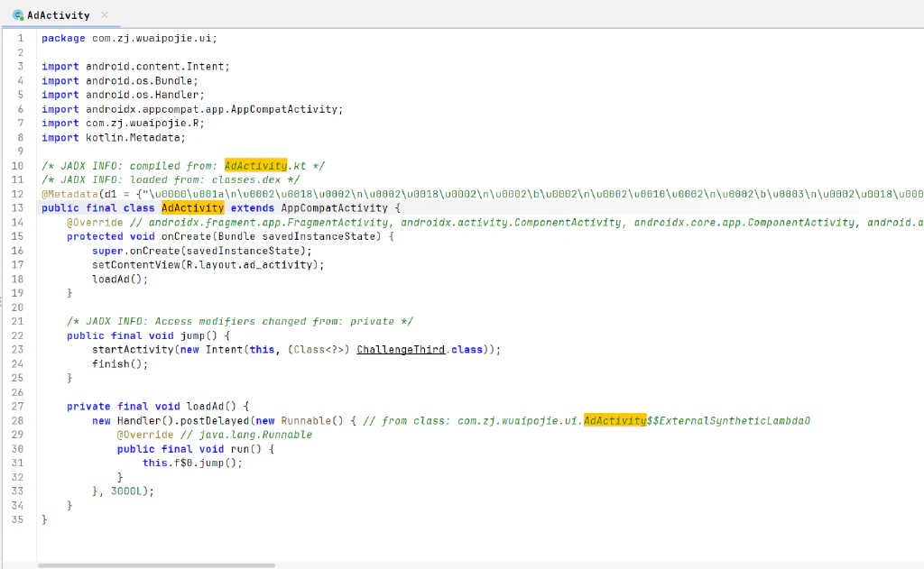Click highlighted AdActivity in the Runnable lambda comment
The image size is (924, 569).
click(x=615, y=420)
